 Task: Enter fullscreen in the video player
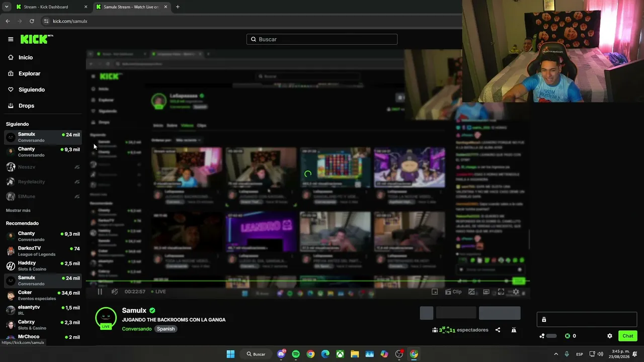point(501,292)
